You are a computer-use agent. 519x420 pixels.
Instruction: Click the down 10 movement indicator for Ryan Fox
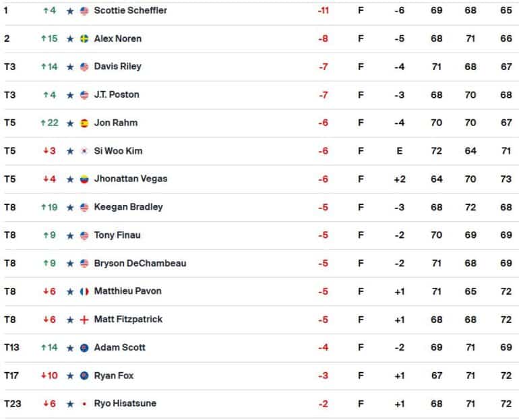49,376
